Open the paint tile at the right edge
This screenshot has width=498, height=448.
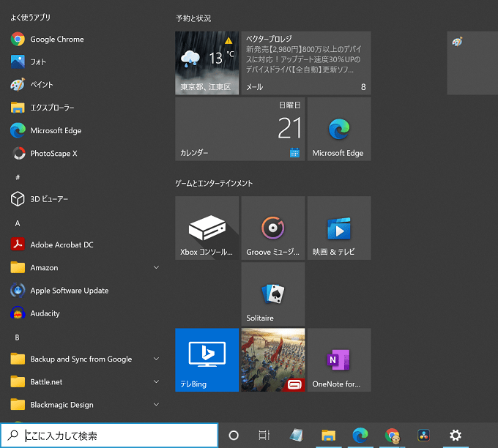[472, 63]
